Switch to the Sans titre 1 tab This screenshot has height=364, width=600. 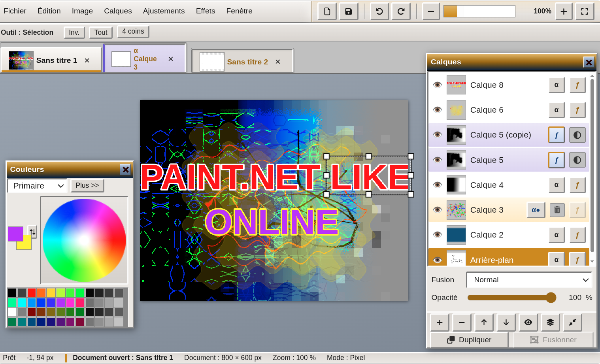point(51,60)
